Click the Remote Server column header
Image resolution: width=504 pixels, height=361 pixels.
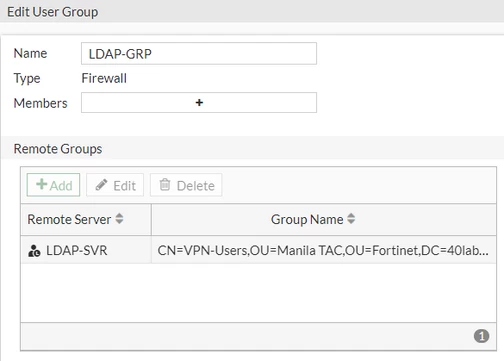click(86, 219)
